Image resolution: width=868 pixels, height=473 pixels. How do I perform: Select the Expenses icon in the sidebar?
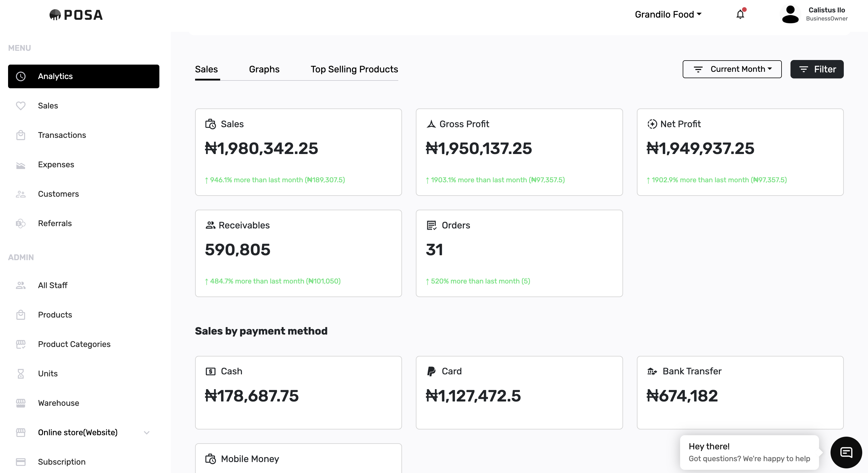point(21,165)
